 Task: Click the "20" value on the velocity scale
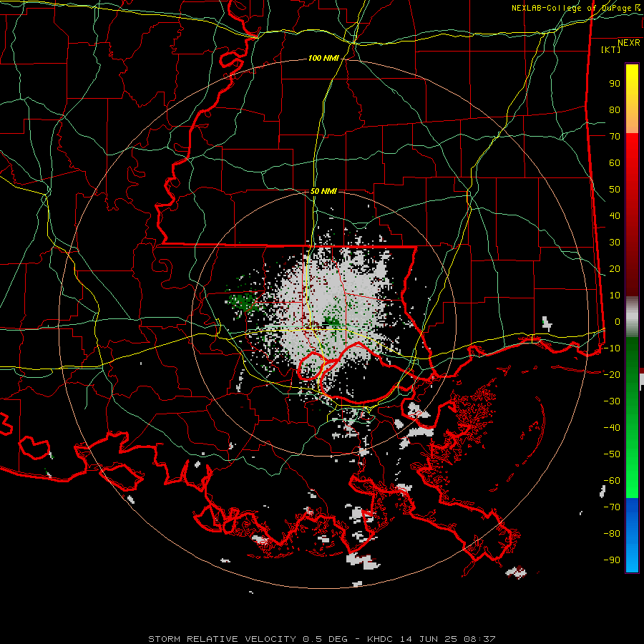click(x=615, y=268)
